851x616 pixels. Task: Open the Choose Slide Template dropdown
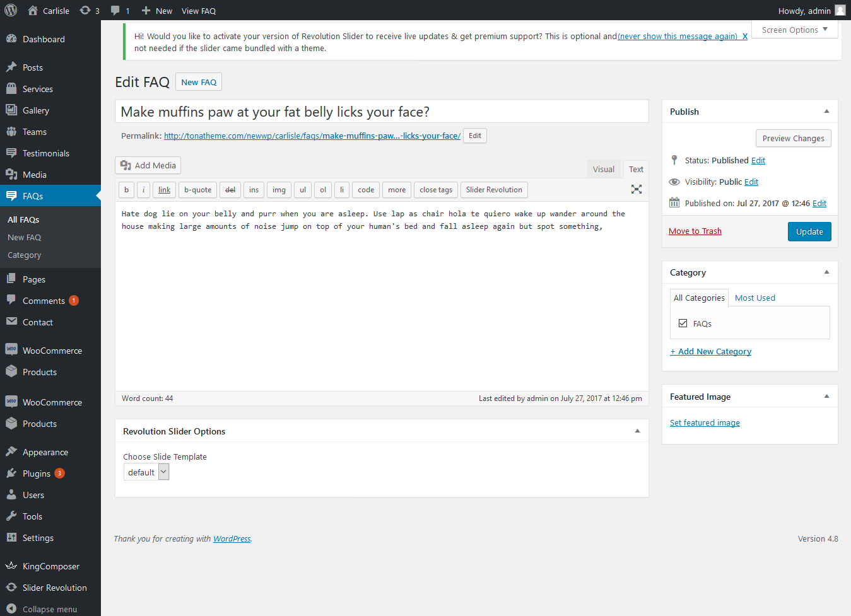(x=146, y=472)
